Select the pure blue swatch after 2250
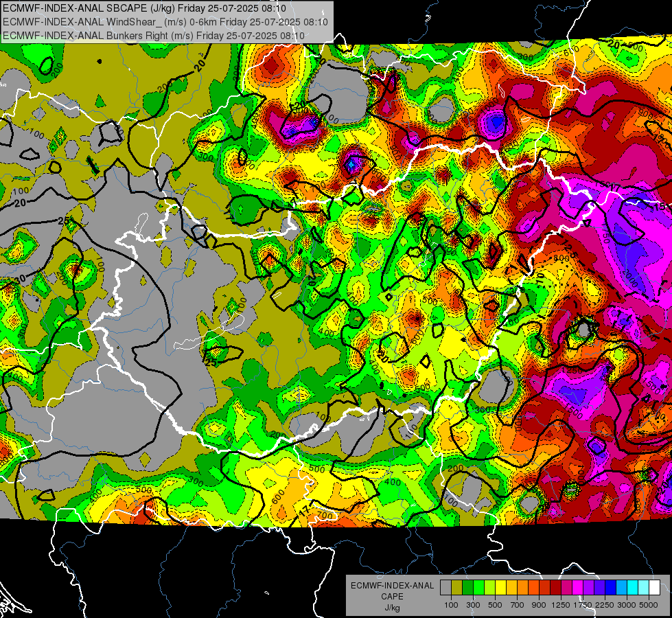The image size is (672, 618). pyautogui.click(x=611, y=588)
